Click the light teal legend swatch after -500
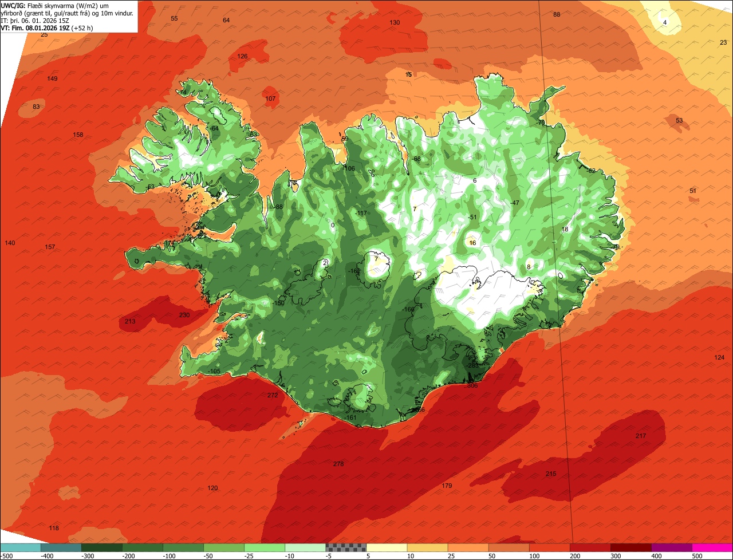Image resolution: width=733 pixels, height=560 pixels. (20, 547)
